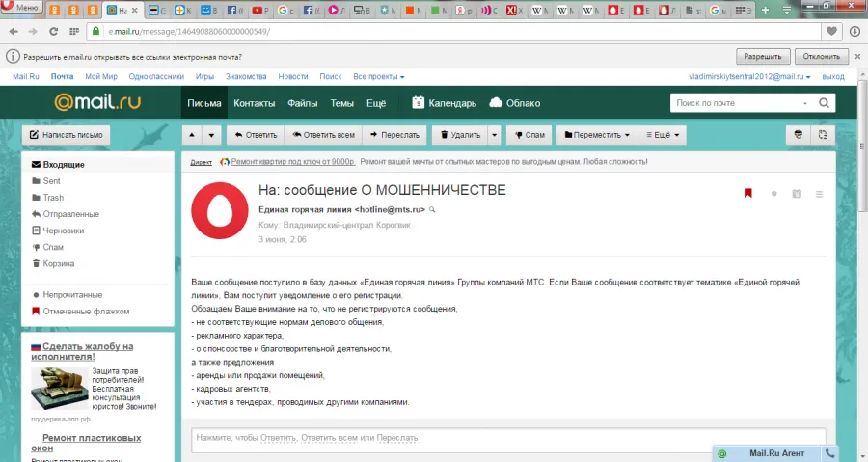
Task: Go to previous message with the up arrow
Action: coord(192,135)
